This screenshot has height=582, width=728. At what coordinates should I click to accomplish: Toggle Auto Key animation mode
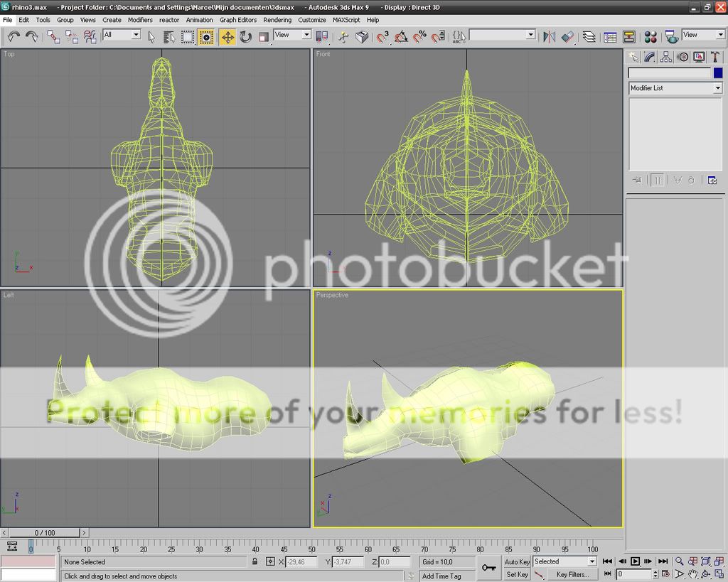pos(517,561)
